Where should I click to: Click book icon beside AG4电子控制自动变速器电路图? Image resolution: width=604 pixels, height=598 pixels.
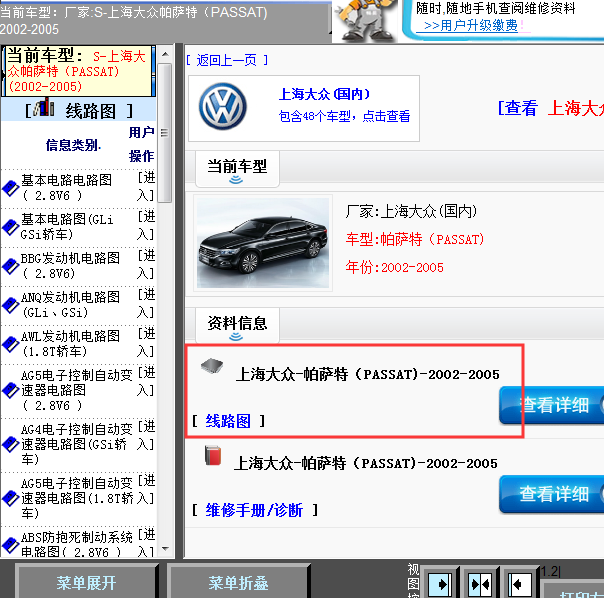pos(11,445)
